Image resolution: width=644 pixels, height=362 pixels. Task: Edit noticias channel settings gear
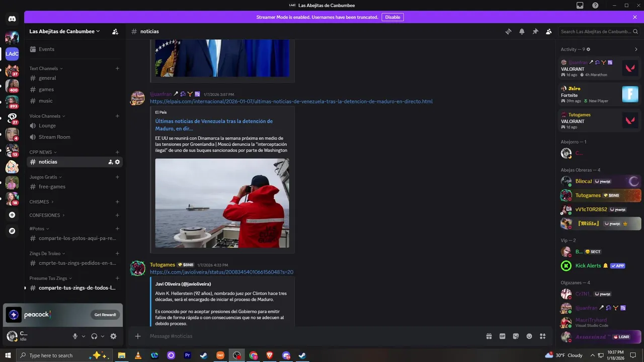[x=118, y=162]
